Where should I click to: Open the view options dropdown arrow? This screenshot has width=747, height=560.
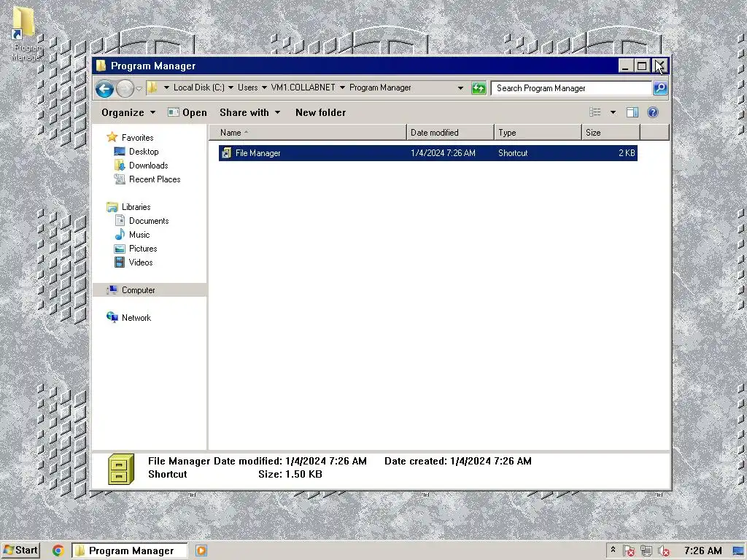coord(613,112)
